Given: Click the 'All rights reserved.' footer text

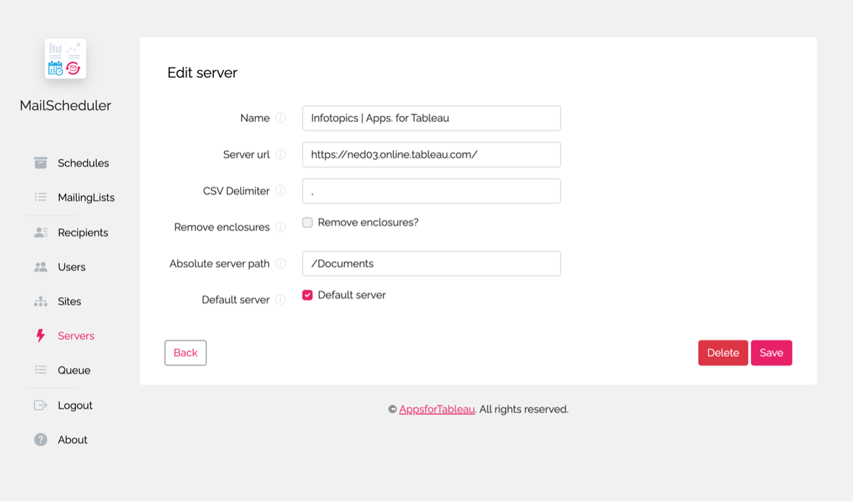Looking at the screenshot, I should pos(524,409).
